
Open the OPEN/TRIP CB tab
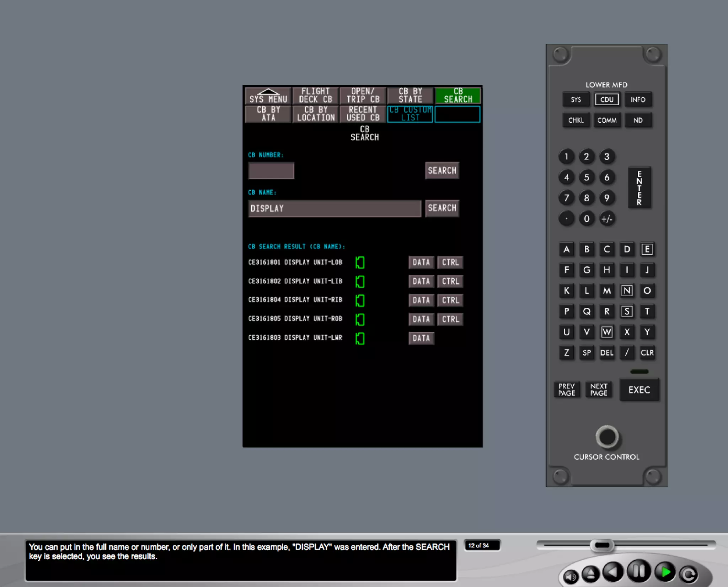coord(363,95)
